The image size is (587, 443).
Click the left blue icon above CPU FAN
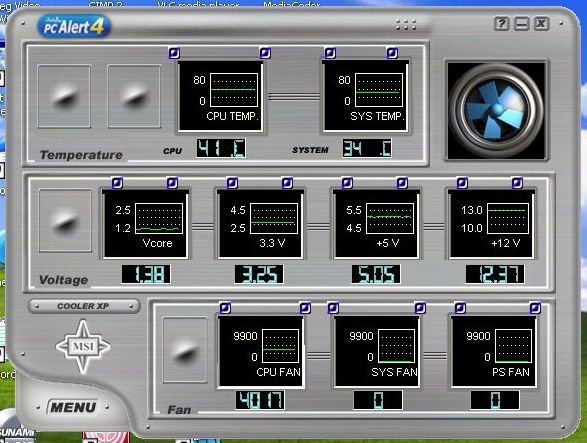pos(225,308)
